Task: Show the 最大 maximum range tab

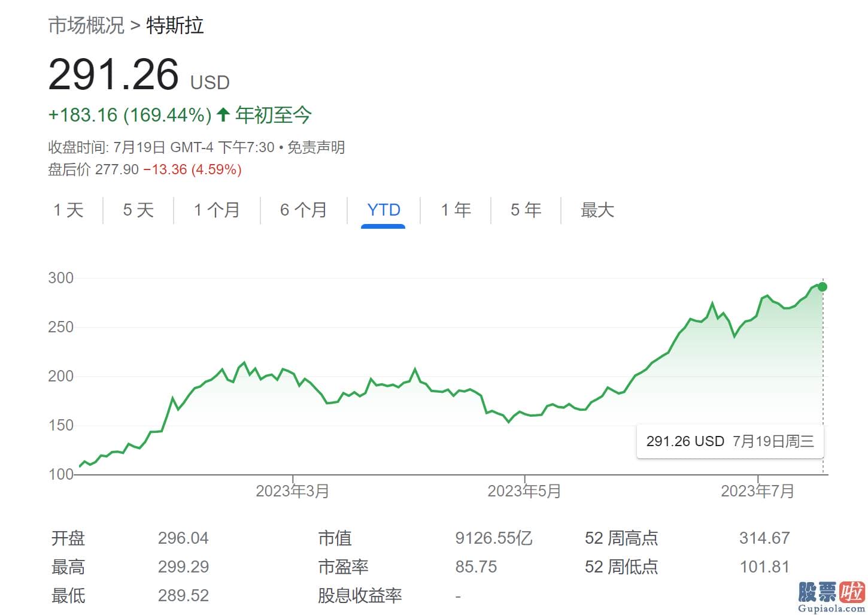Action: point(597,210)
